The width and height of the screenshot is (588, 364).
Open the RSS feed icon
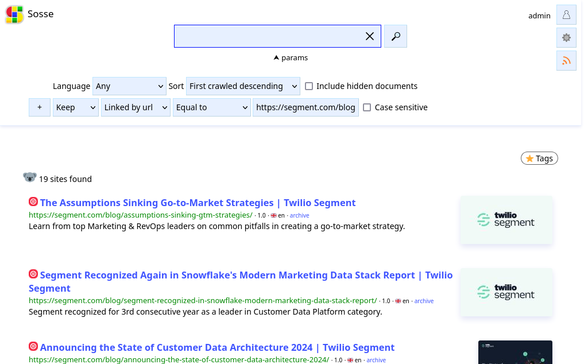pyautogui.click(x=566, y=60)
